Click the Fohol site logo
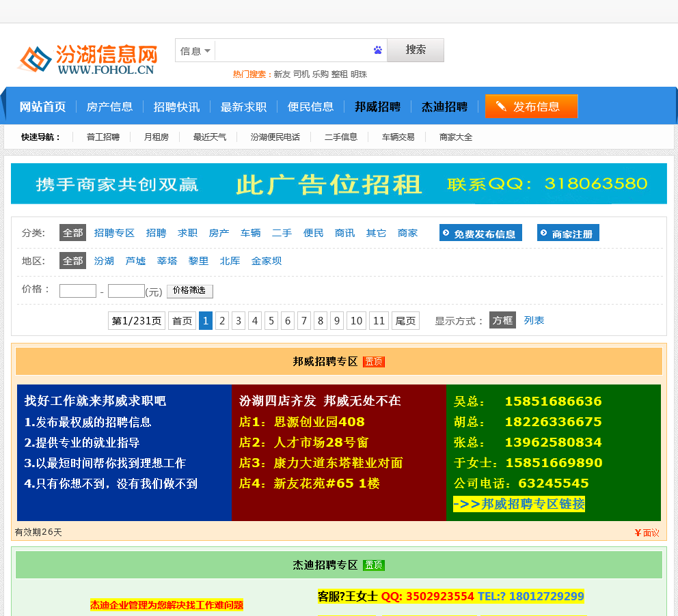This screenshot has height=616, width=678. click(87, 59)
